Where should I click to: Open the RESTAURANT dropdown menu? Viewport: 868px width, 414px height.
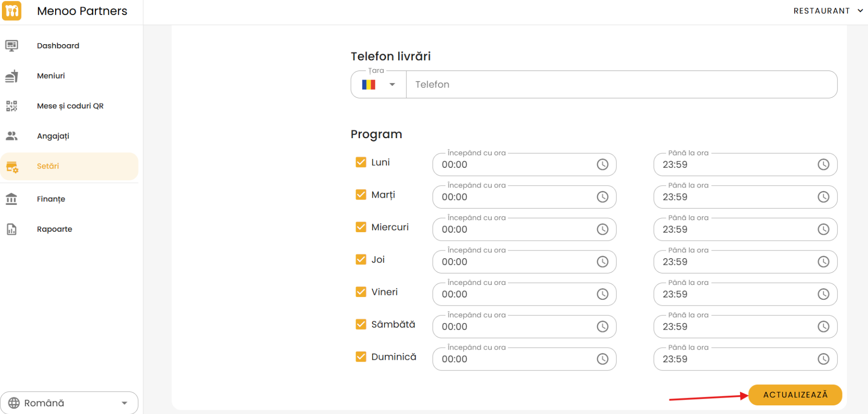click(x=828, y=11)
